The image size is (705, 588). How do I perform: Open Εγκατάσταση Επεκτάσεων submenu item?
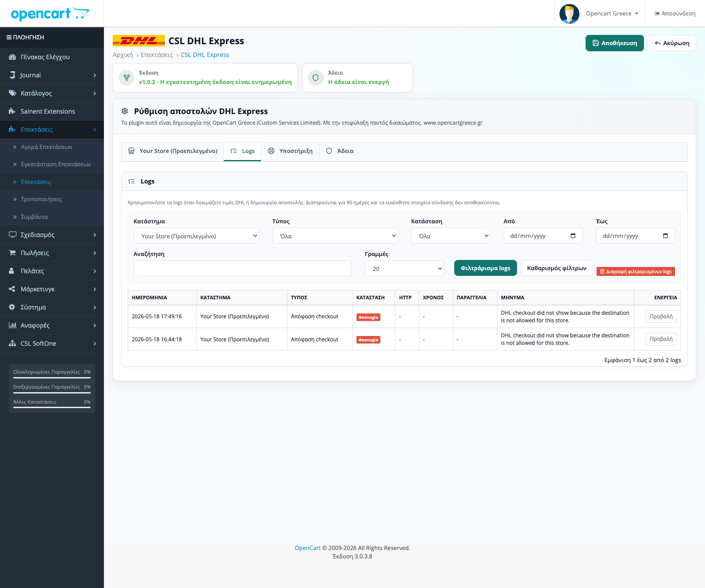point(56,164)
